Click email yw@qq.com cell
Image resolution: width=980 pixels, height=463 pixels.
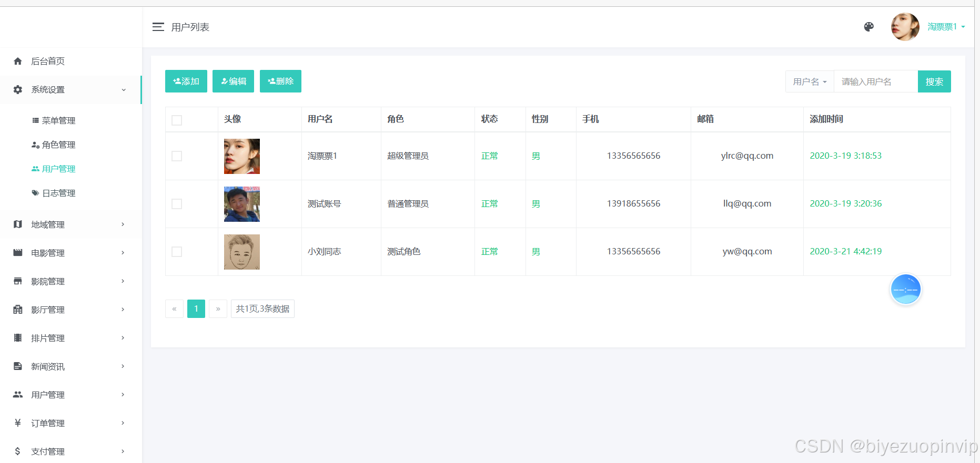(x=747, y=251)
